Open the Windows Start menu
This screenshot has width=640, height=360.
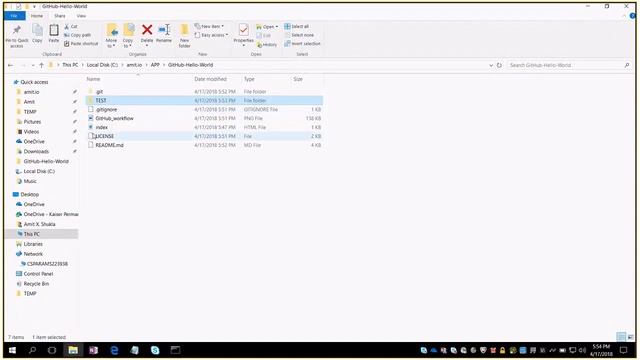[x=12, y=350]
